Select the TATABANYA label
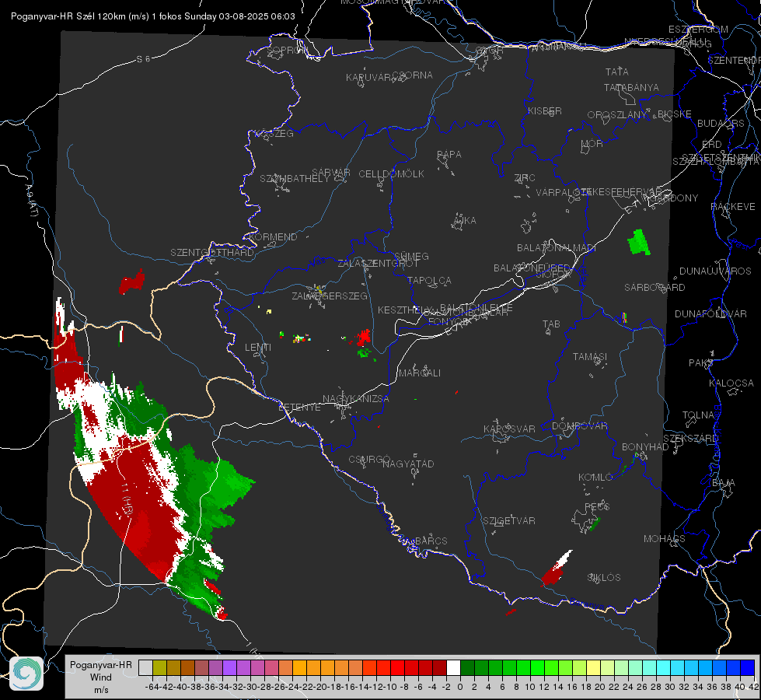This screenshot has width=761, height=700. 631,87
